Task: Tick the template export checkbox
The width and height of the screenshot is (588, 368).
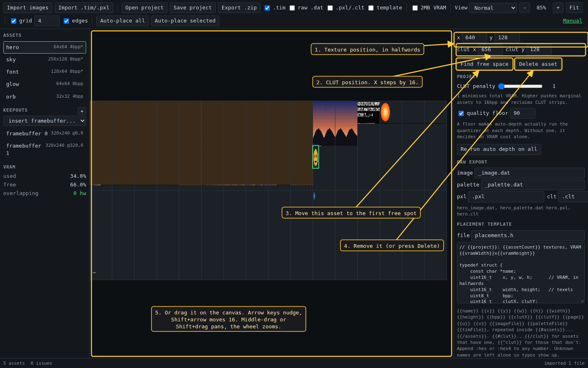Action: pos(371,8)
